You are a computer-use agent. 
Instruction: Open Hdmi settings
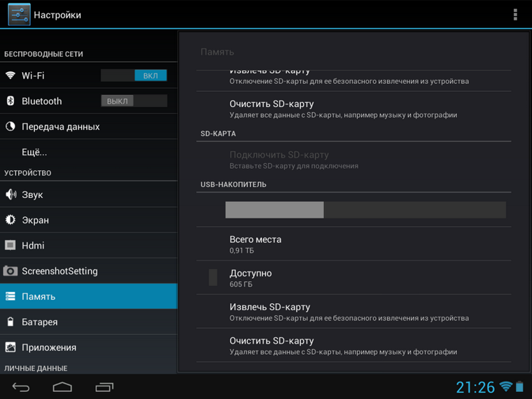tap(89, 245)
